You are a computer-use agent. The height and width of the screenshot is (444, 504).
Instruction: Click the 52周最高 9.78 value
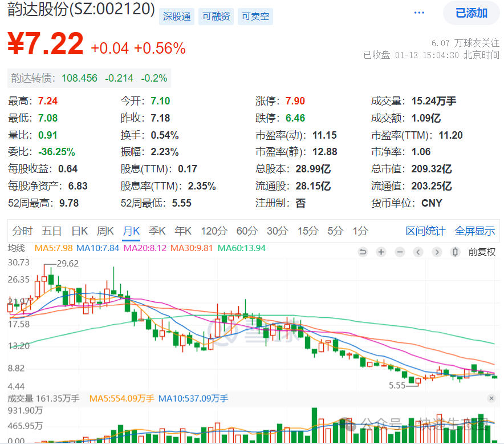click(x=69, y=203)
